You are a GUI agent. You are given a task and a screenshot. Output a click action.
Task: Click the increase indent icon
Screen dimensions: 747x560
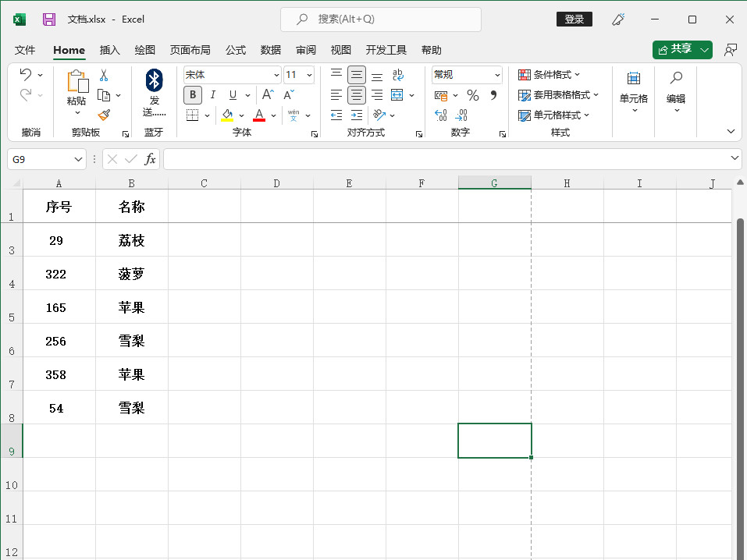coord(357,115)
